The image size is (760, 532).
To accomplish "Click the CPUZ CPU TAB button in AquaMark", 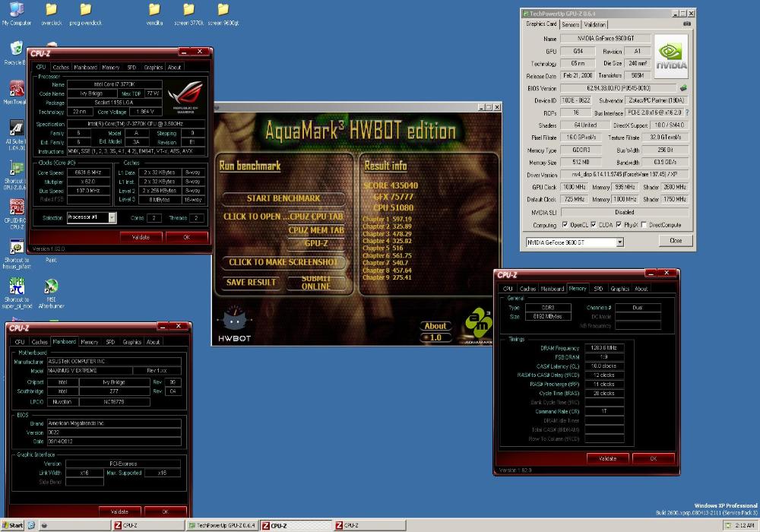I will point(316,217).
